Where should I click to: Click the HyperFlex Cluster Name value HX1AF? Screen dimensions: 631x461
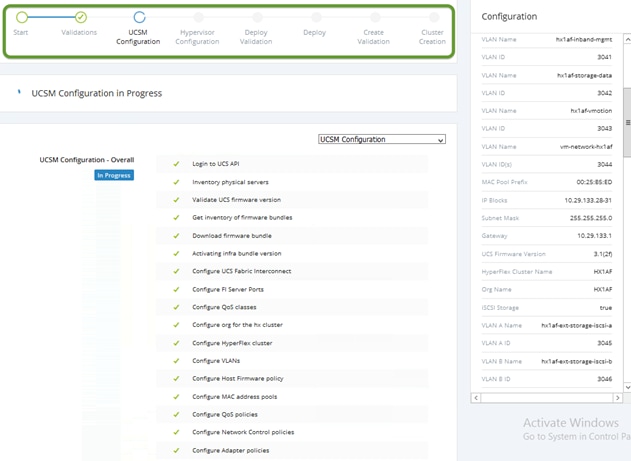coord(603,272)
